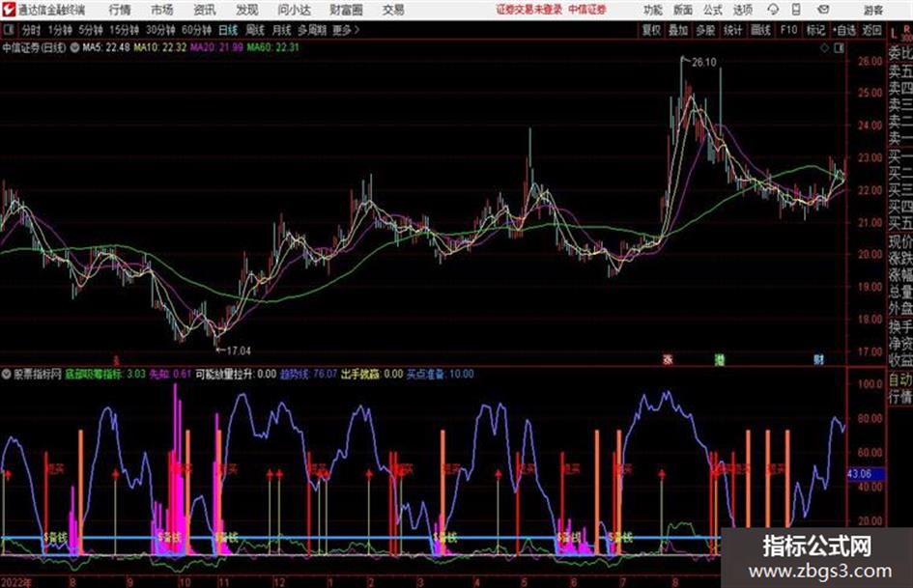Open the 功能 menu

click(653, 10)
